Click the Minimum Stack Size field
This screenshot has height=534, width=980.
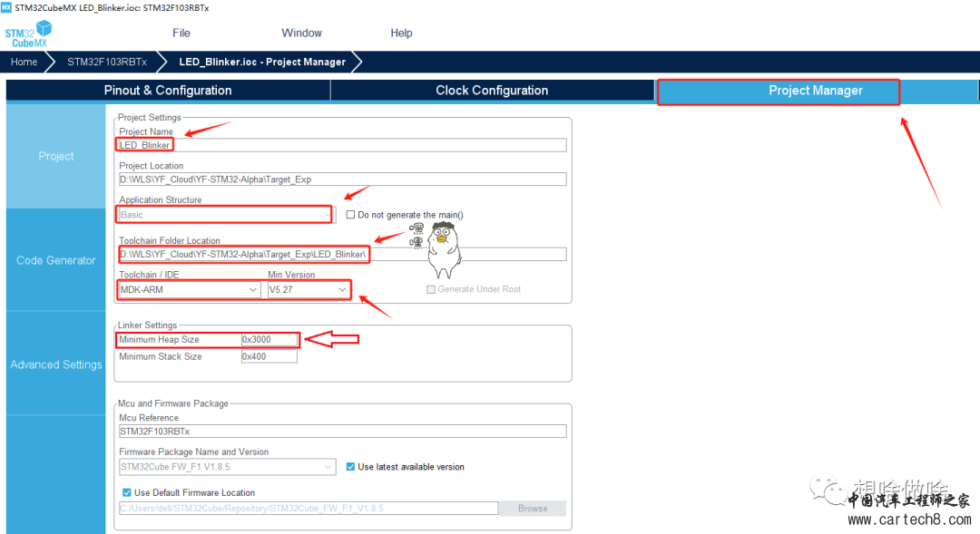(x=269, y=356)
